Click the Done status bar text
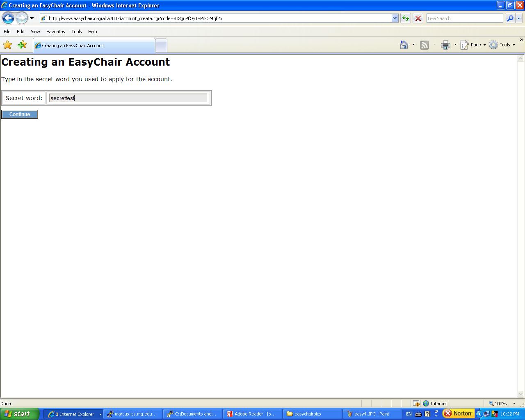This screenshot has height=420, width=525. (6, 404)
